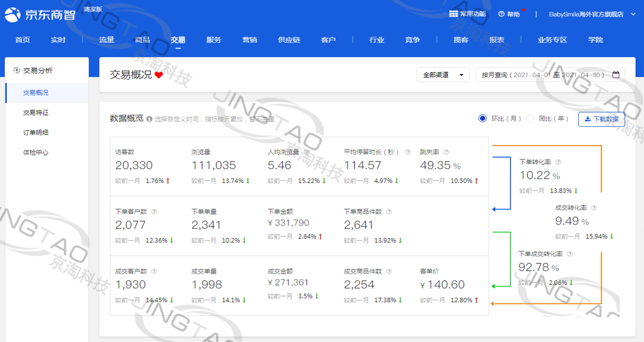Viewport: 644px width, 342px height.
Task: Click help icon next to 跳失率
Action: (x=446, y=152)
